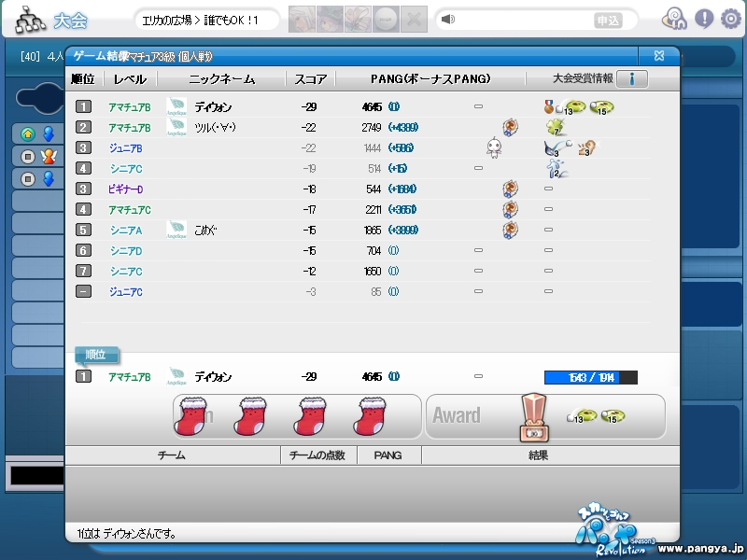Click the tournament info 'i' button
Image resolution: width=747 pixels, height=560 pixels.
[x=631, y=79]
